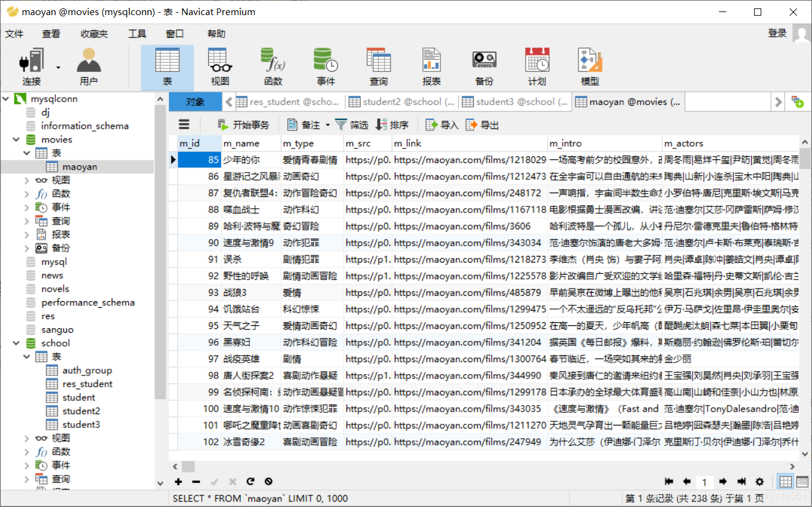The height and width of the screenshot is (507, 812).
Task: Enable grid view at bottom right
Action: [x=785, y=481]
